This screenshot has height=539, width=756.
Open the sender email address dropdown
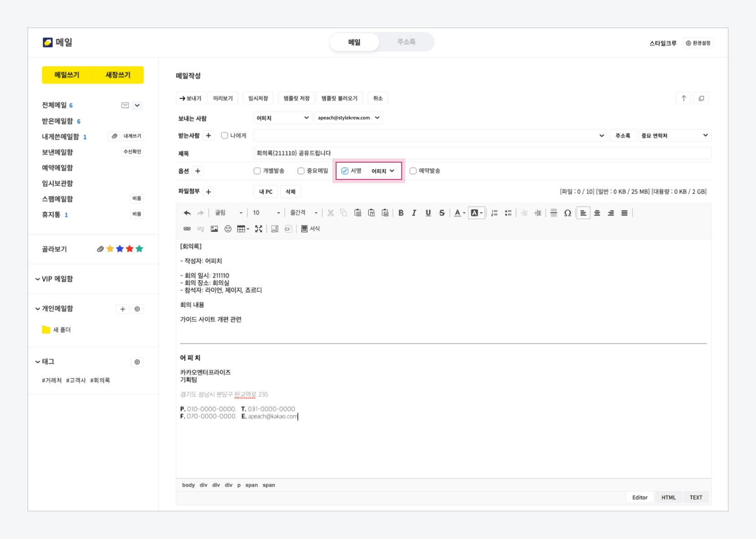pos(348,118)
